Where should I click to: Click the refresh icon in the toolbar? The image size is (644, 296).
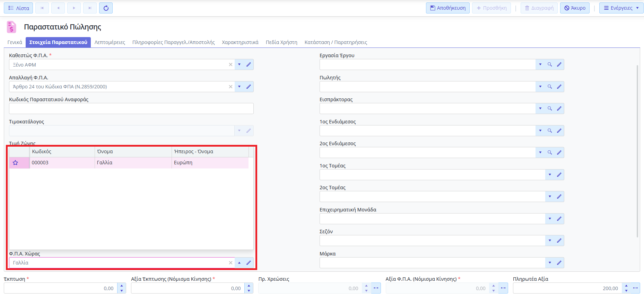(x=106, y=8)
